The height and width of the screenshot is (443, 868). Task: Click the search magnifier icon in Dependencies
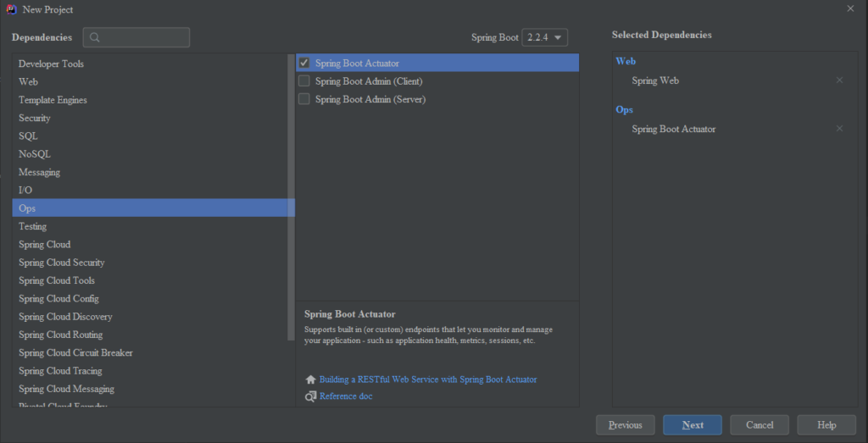95,38
